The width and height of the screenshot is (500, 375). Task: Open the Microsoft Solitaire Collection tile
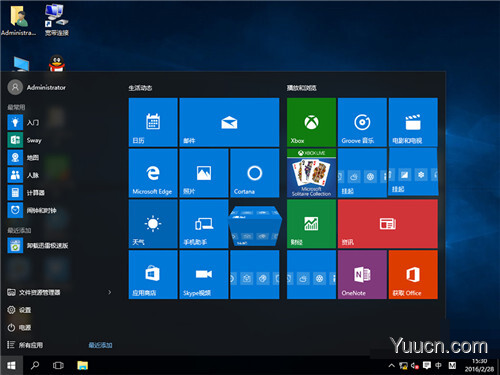311,173
